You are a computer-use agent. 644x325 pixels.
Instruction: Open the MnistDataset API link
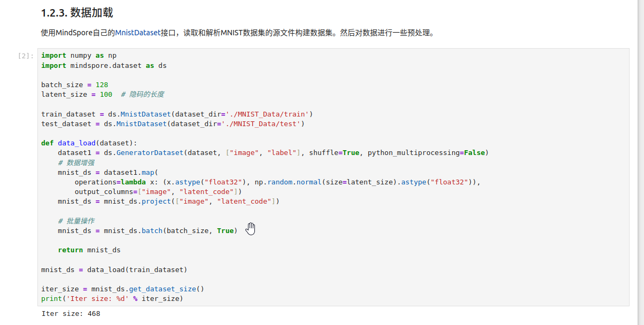[137, 33]
